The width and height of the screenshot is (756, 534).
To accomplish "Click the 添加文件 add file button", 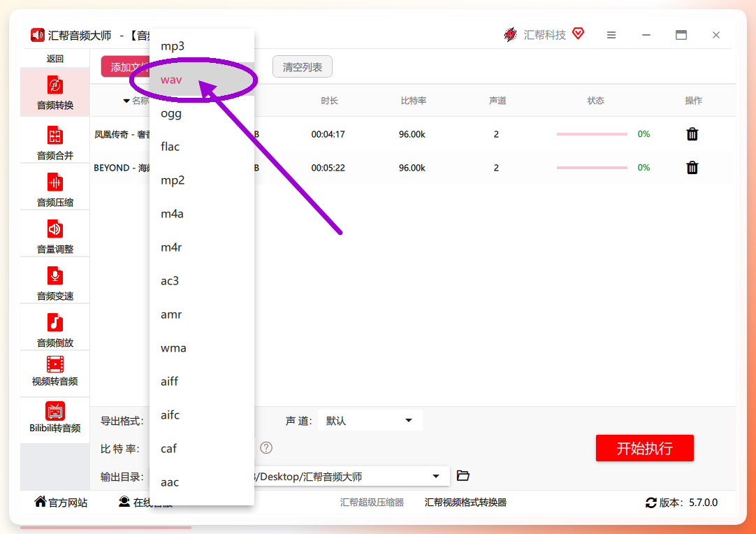I will pos(126,66).
